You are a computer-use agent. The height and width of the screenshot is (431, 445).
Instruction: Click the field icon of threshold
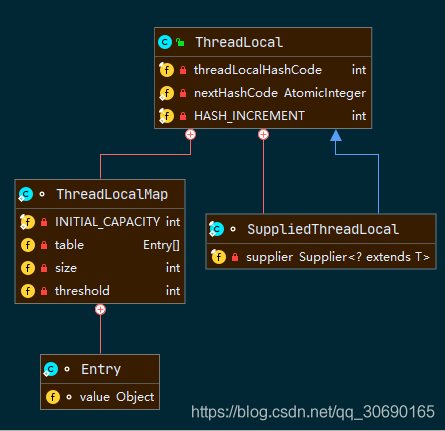coord(28,291)
